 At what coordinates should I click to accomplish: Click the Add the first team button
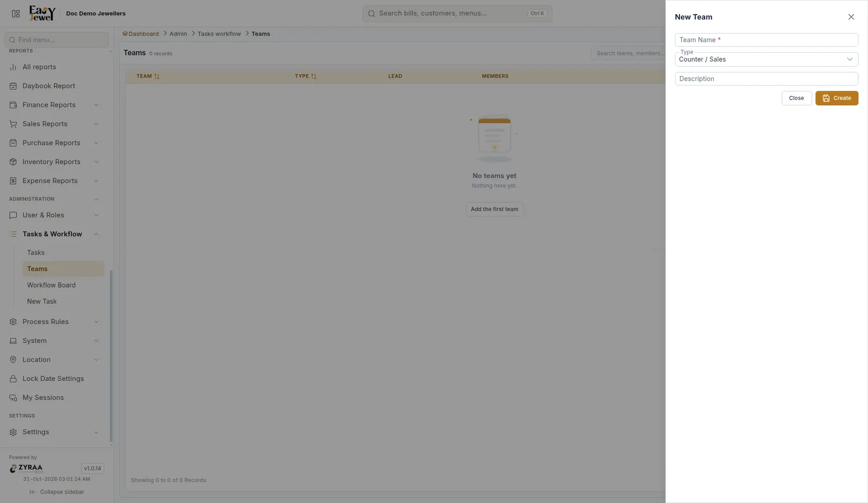pyautogui.click(x=494, y=209)
